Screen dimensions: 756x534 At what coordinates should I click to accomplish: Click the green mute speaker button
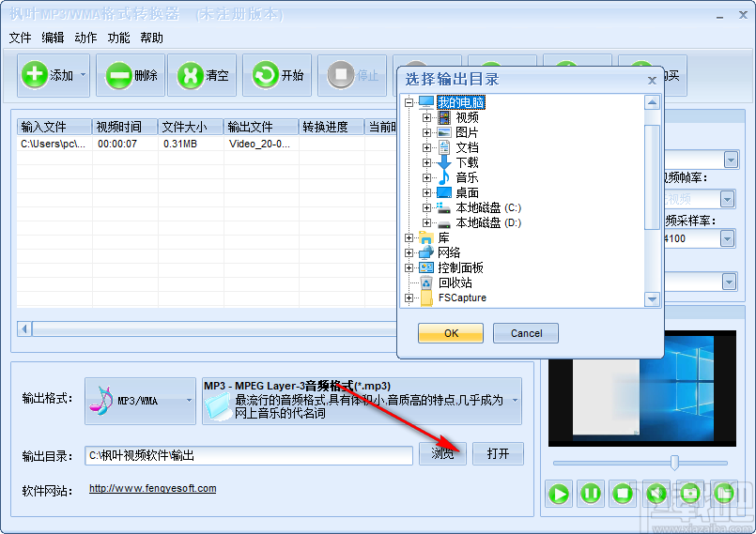coord(656,494)
